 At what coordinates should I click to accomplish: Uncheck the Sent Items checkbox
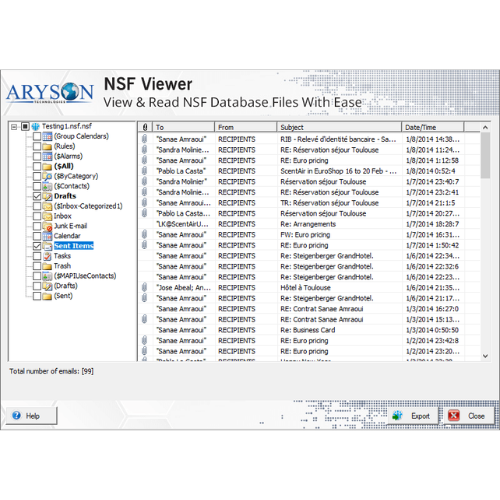point(37,246)
